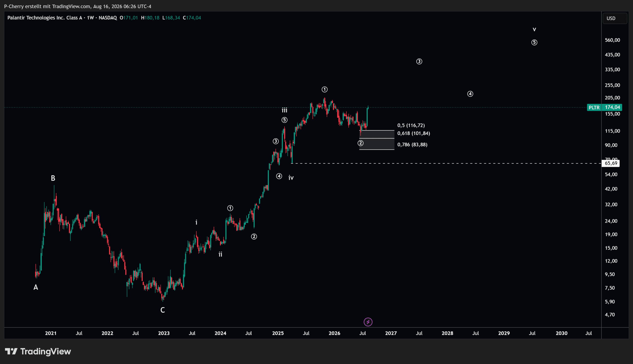This screenshot has width=633, height=364.
Task: Click the 9,50 price axis label
Action: tap(610, 274)
